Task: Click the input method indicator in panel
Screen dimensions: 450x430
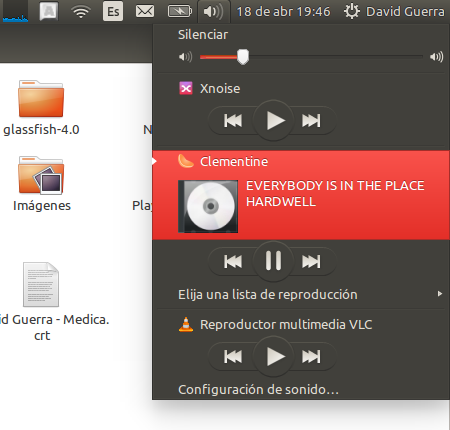Action: point(49,11)
